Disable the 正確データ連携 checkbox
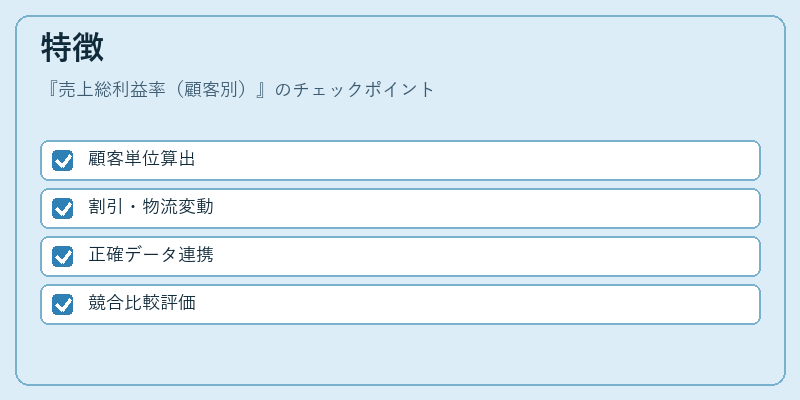This screenshot has height=400, width=800. (62, 257)
